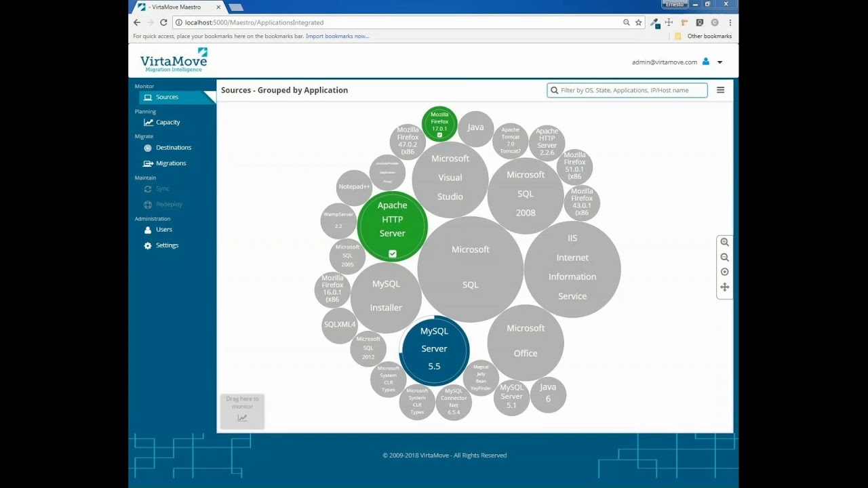Reset the bubble chart view target icon
Screen dimensions: 868x488
tap(725, 272)
